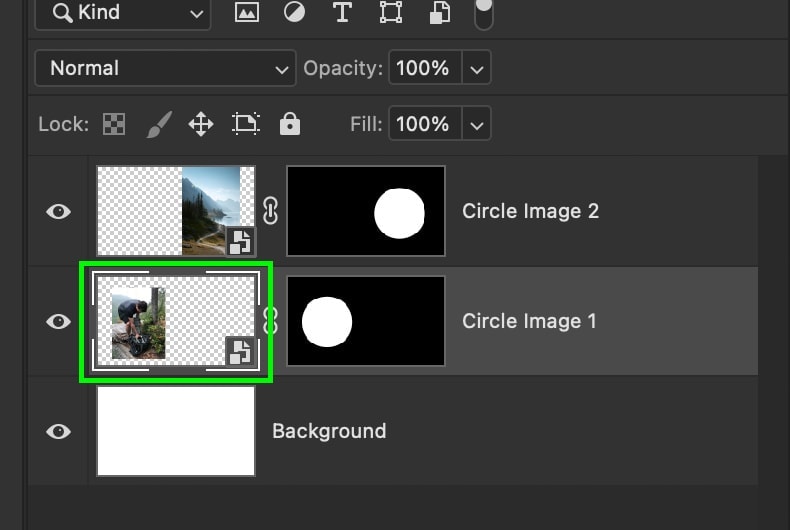This screenshot has height=530, width=790.
Task: Expand the Fill slider arrow
Action: (x=476, y=123)
